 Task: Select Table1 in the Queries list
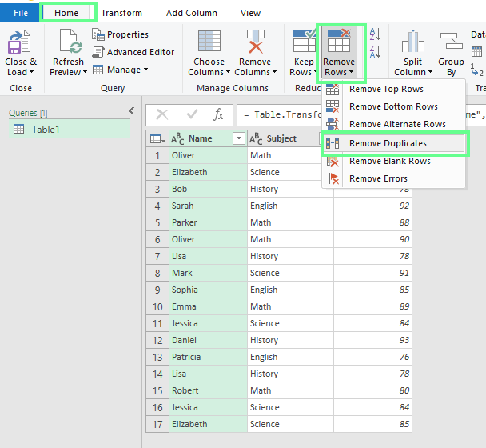click(x=48, y=130)
